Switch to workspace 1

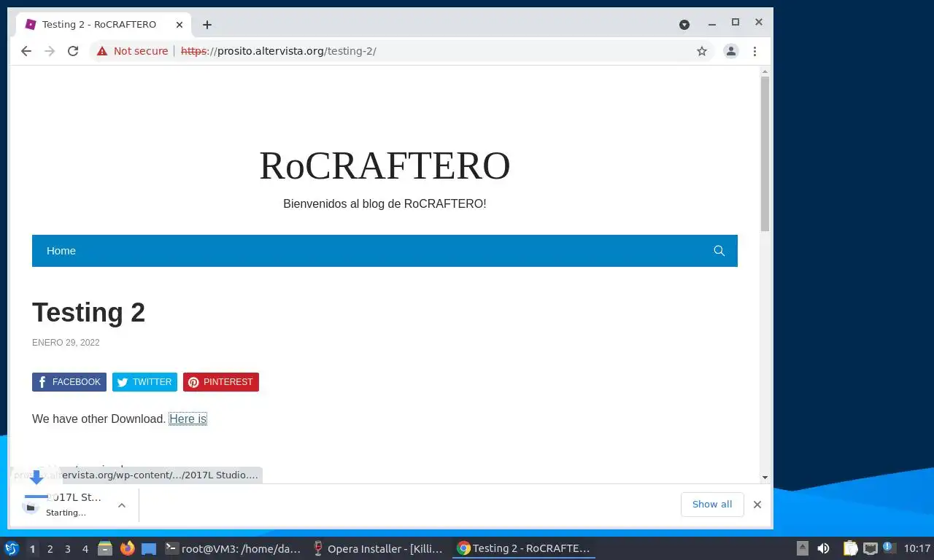[32, 549]
